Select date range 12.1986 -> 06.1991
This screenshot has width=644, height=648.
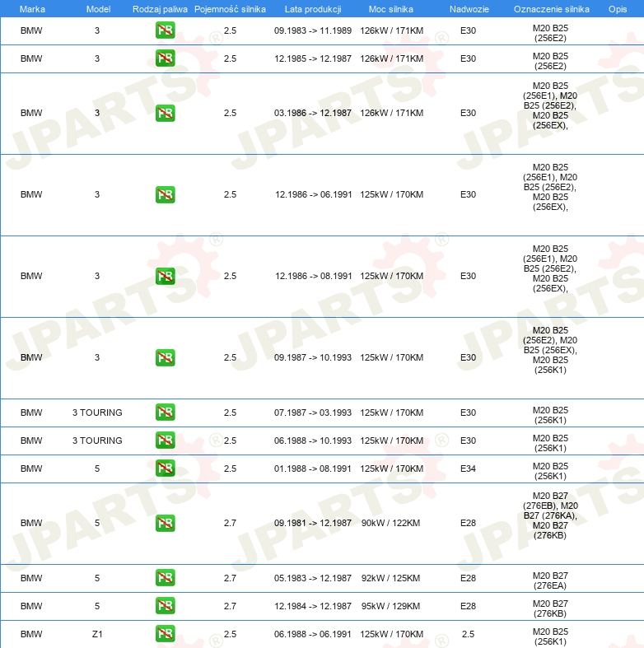pos(313,194)
